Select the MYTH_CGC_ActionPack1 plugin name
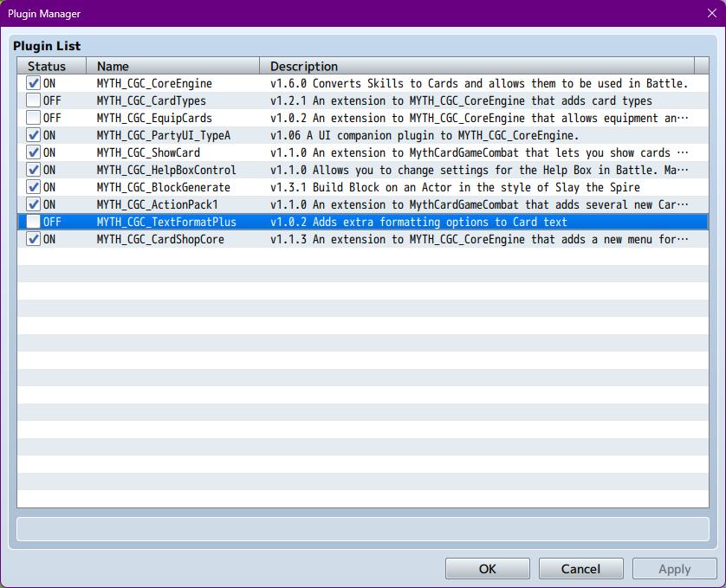The height and width of the screenshot is (588, 726). (158, 204)
